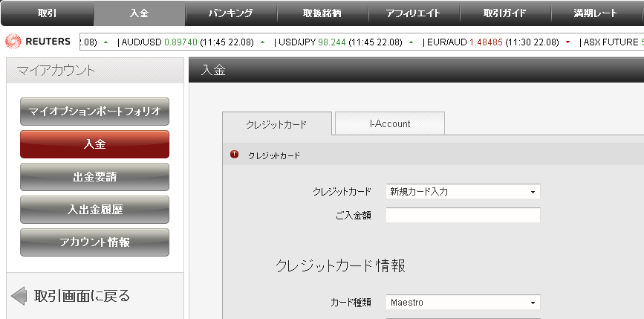Click the green up arrow after AUD/USD
Image resolution: width=644 pixels, height=319 pixels.
[262, 42]
